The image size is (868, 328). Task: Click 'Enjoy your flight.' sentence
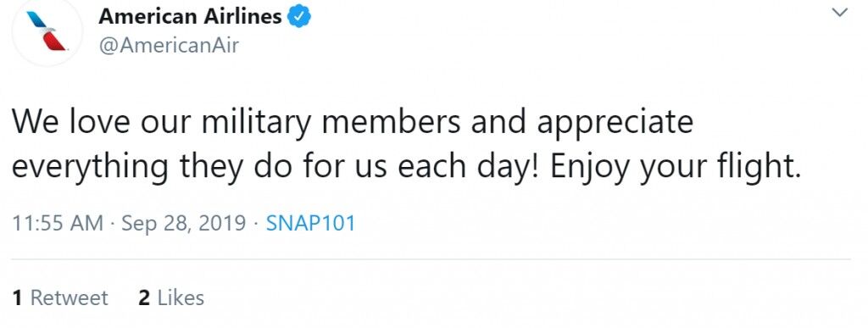676,167
